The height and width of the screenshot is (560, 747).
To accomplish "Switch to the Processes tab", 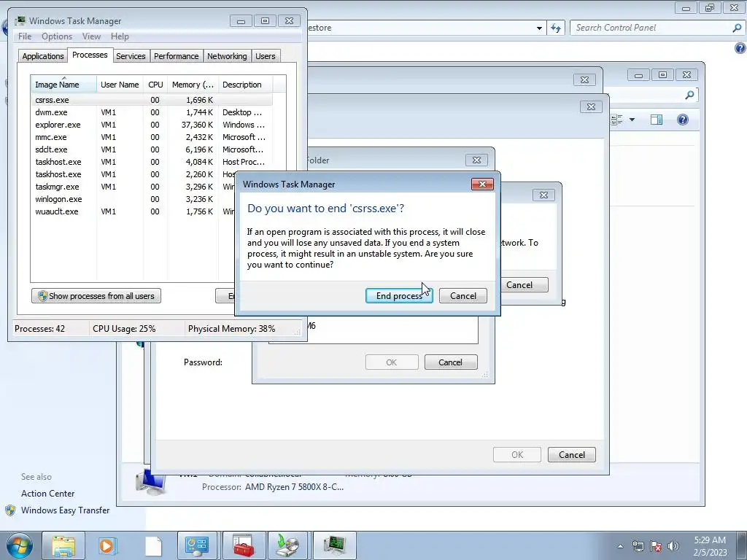I will (90, 55).
